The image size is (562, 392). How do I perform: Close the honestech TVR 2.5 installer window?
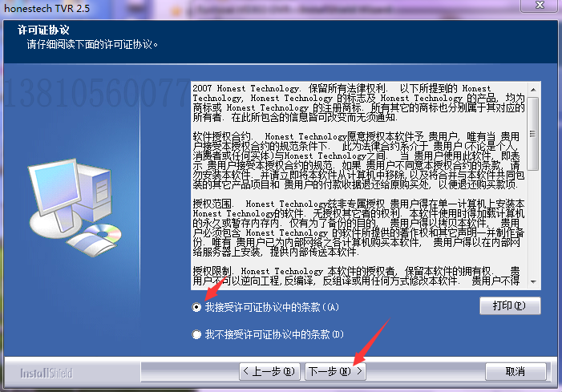click(540, 6)
